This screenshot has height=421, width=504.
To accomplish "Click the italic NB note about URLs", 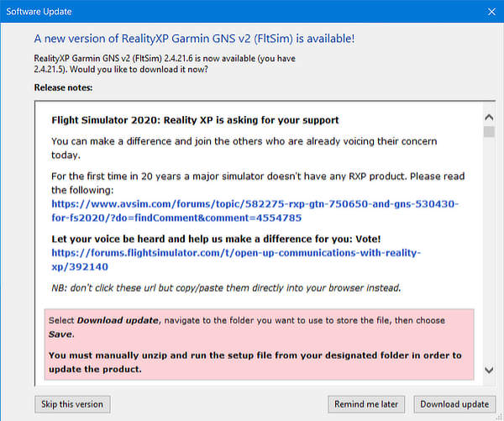I will coord(225,288).
